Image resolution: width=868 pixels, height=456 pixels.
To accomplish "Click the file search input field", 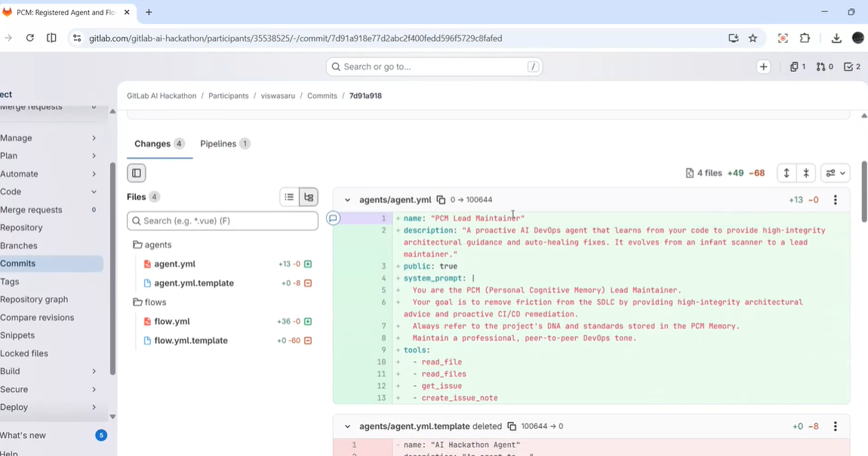I will coord(223,220).
